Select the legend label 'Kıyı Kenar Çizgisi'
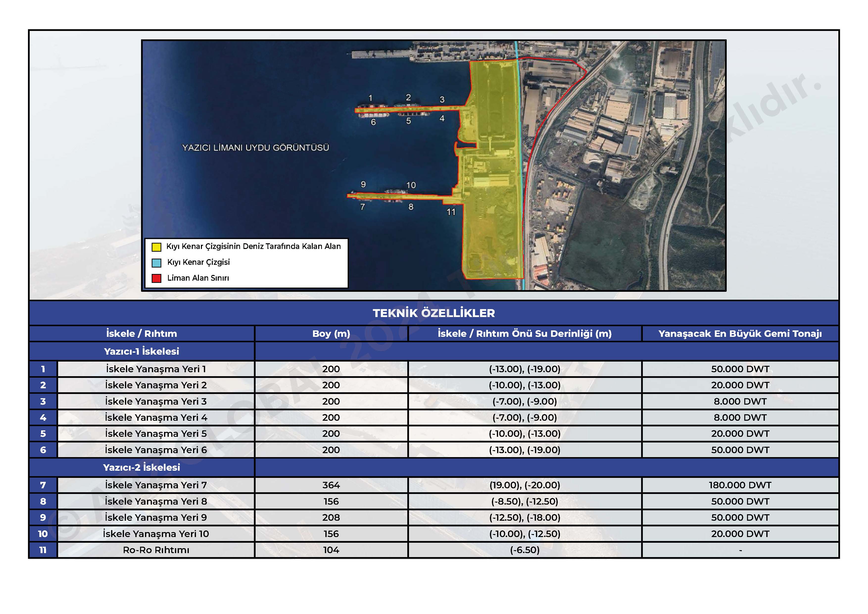Viewport: 868px width, 614px height. coord(198,262)
